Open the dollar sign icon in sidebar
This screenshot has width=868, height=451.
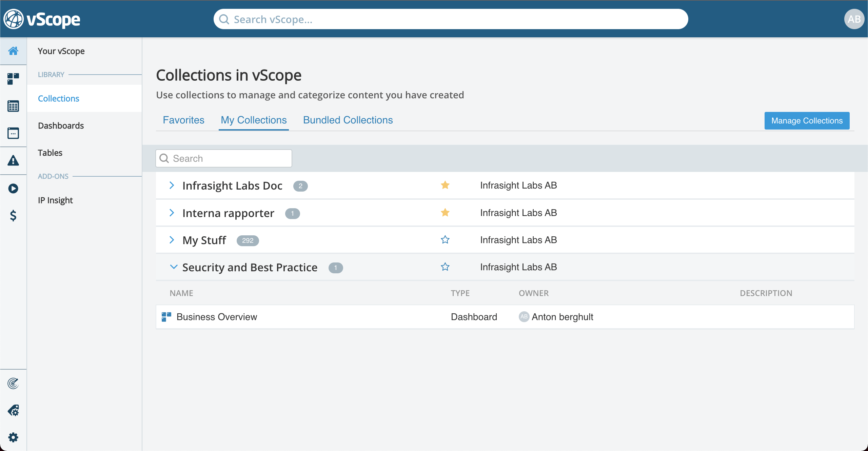(13, 215)
